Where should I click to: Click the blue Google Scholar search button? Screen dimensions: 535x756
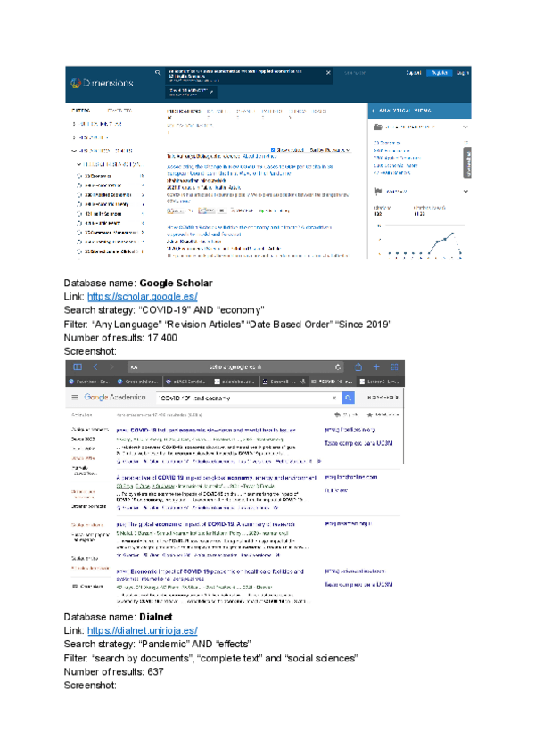pyautogui.click(x=349, y=398)
